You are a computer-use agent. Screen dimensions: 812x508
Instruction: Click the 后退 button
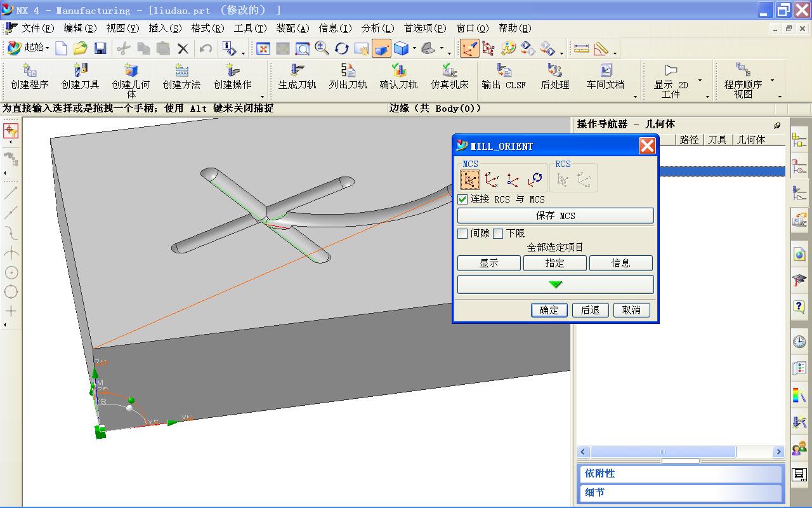591,310
